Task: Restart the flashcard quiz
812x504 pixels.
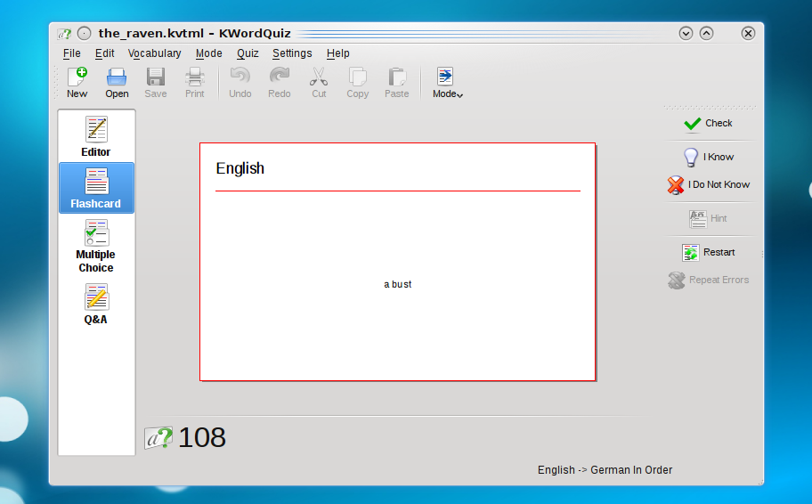Action: coord(709,252)
